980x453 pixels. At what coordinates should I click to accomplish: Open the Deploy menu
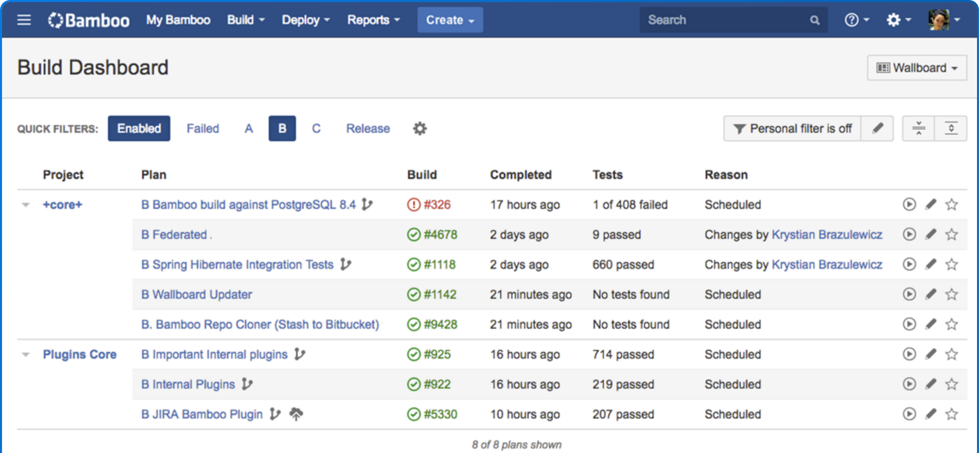click(306, 20)
